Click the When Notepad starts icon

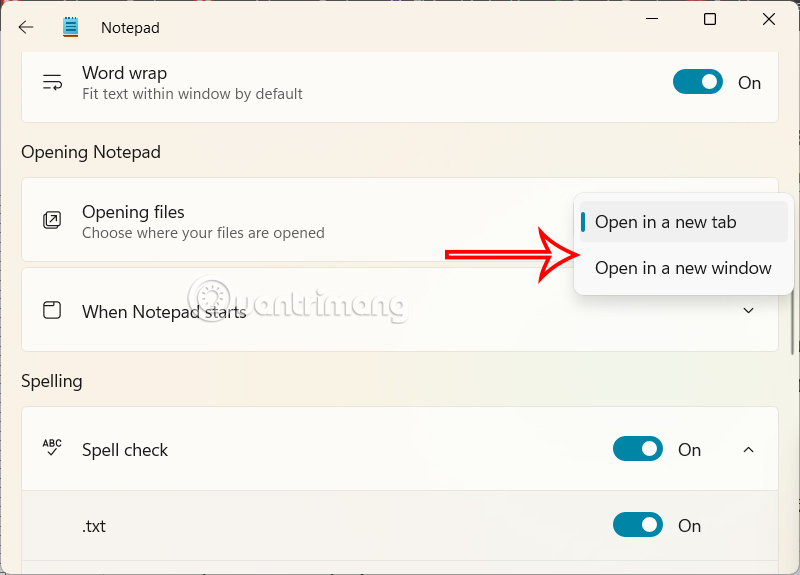pos(52,310)
